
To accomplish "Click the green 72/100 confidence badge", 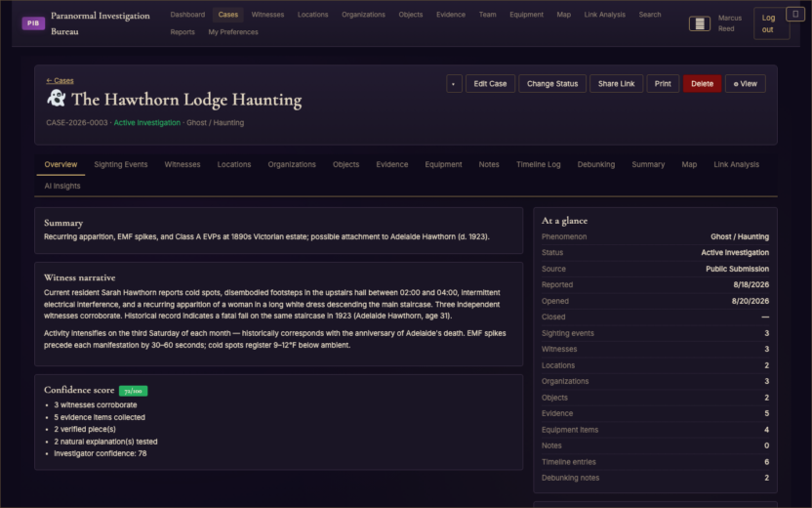I will point(133,391).
